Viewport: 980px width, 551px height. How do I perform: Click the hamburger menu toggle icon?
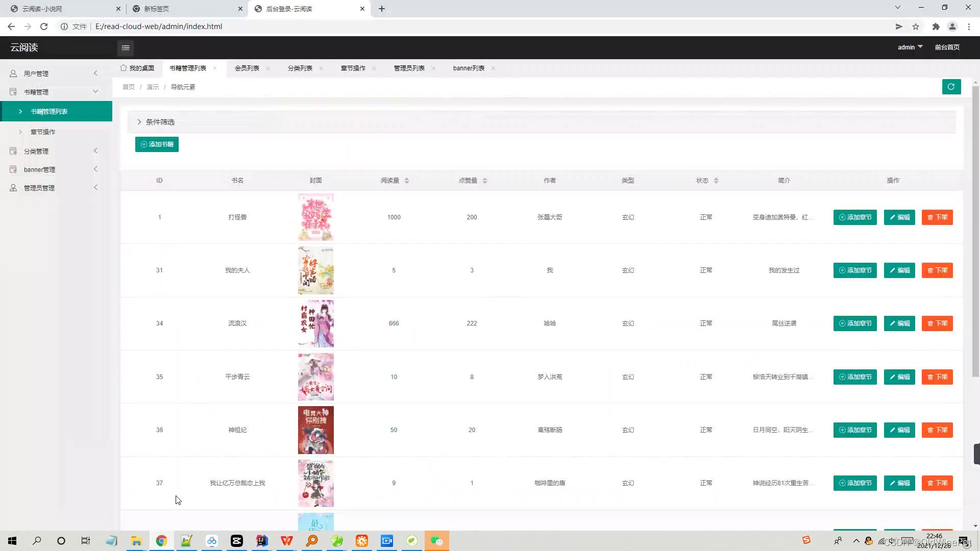point(126,47)
